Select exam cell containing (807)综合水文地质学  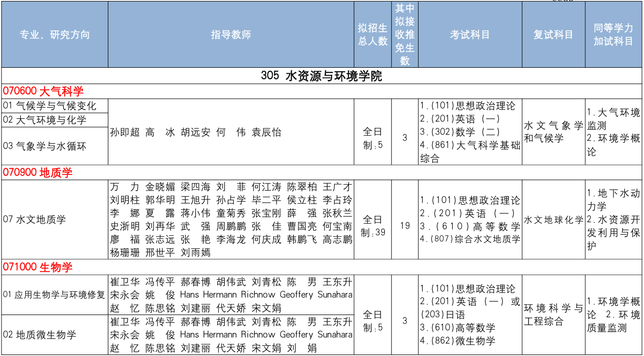[x=470, y=219]
